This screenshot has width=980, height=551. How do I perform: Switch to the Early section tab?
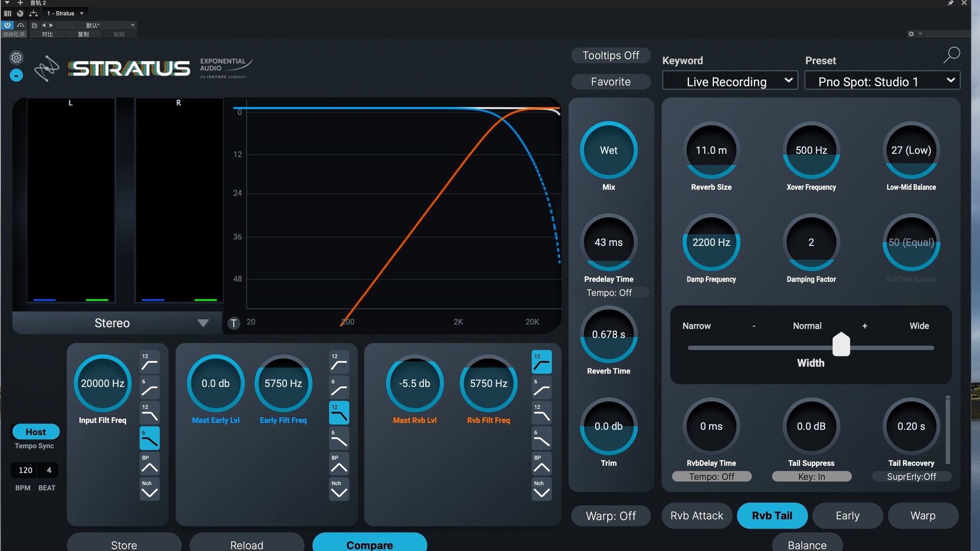tap(847, 516)
